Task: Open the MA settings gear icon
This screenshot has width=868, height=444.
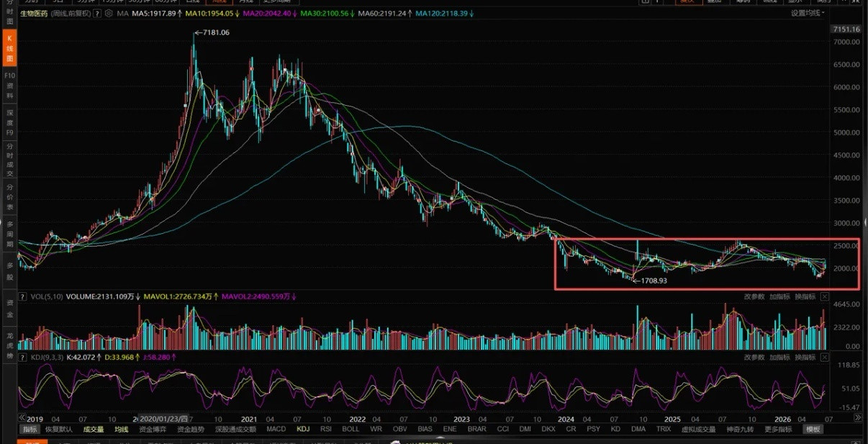Action: click(109, 14)
